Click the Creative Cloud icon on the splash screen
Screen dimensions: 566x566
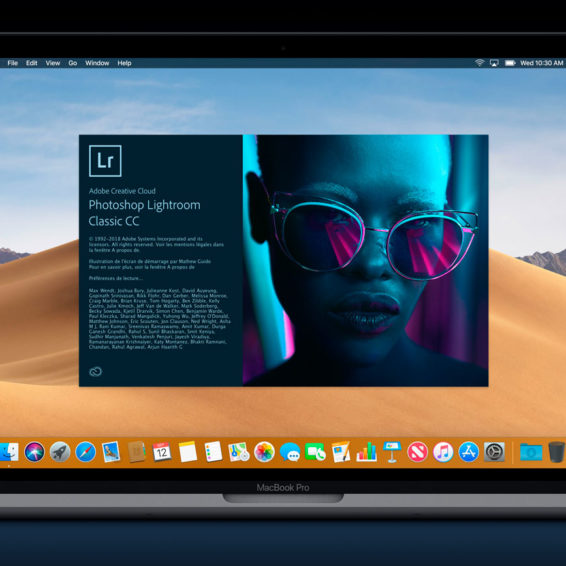point(96,371)
